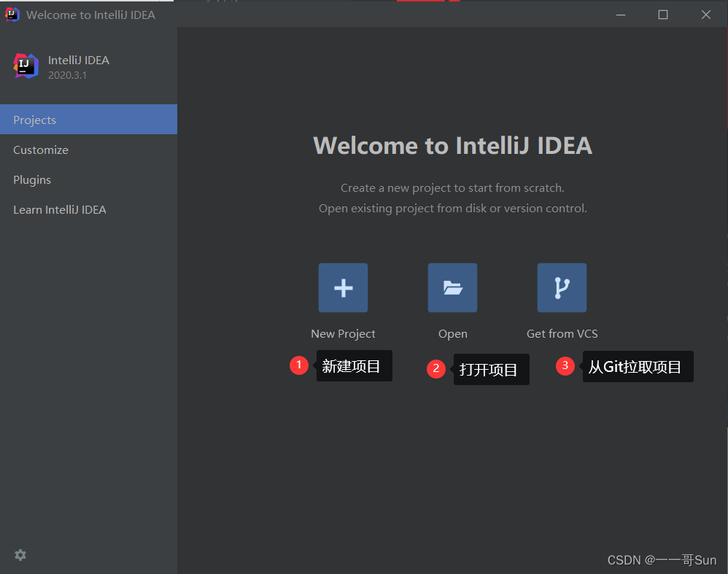728x574 pixels.
Task: Click the New Project label
Action: pyautogui.click(x=343, y=333)
